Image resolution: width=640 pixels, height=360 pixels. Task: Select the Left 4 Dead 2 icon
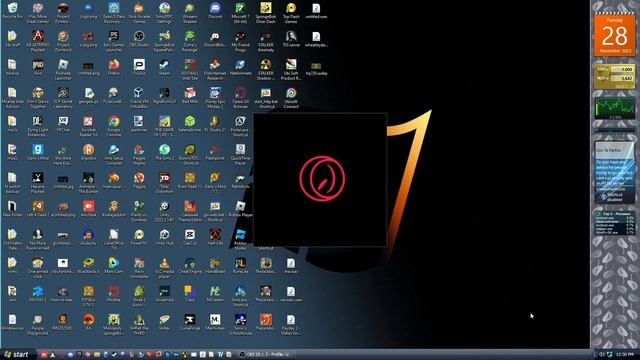pyautogui.click(x=38, y=209)
